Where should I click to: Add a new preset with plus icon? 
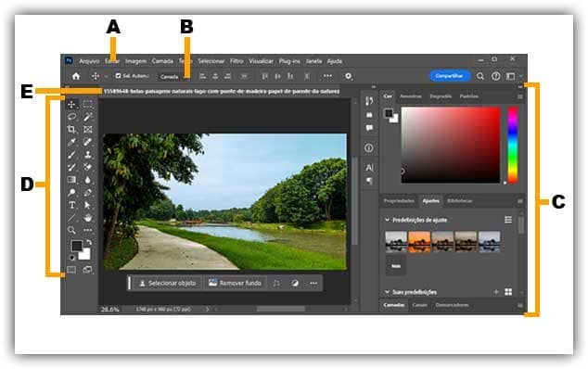pyautogui.click(x=496, y=292)
